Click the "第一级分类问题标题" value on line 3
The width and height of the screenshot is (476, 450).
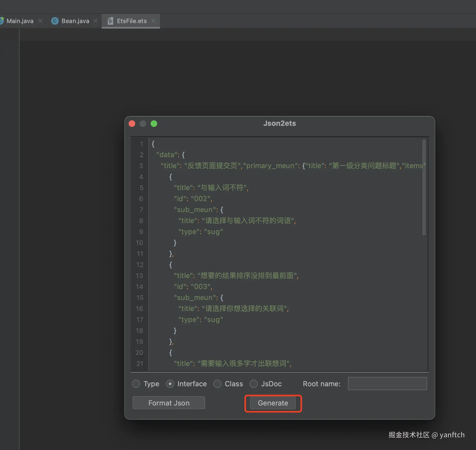coord(364,166)
